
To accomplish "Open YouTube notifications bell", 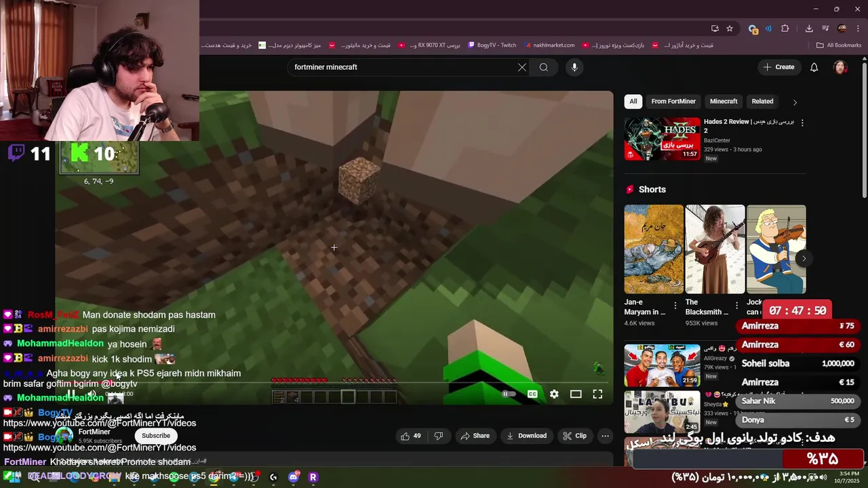I will pos(814,67).
